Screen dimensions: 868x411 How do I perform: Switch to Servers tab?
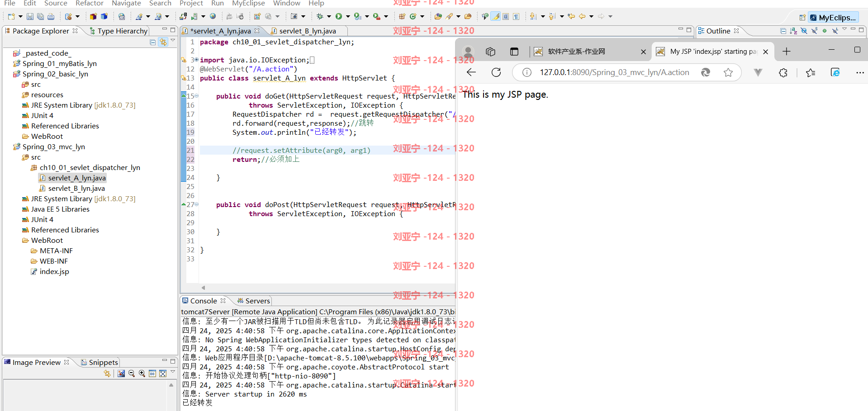pyautogui.click(x=254, y=301)
